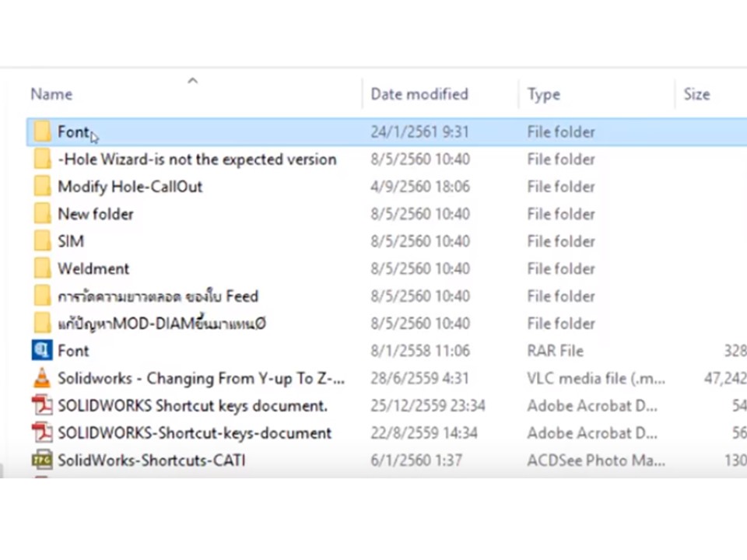747x560 pixels.
Task: Click the date 25/12/2559 23:34
Action: pos(428,406)
